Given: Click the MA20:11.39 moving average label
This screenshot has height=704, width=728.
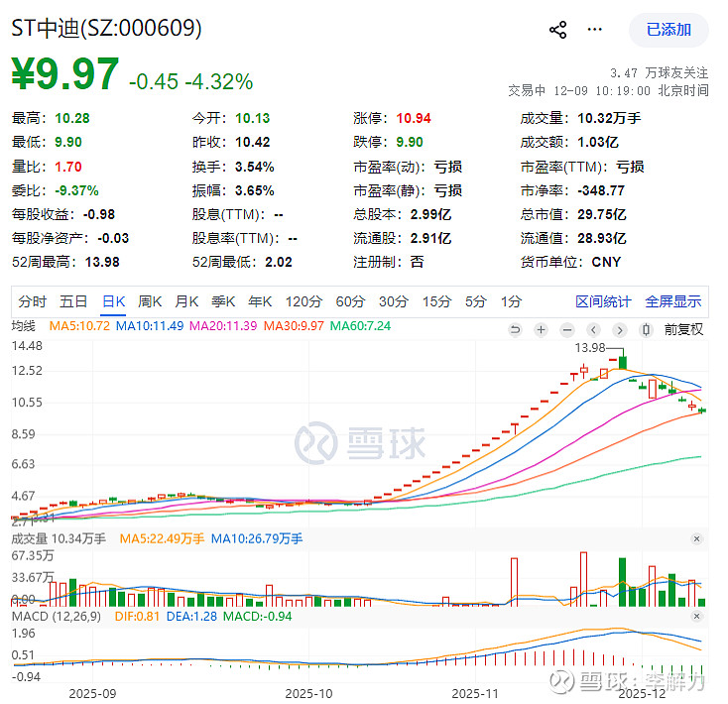Looking at the screenshot, I should [223, 326].
